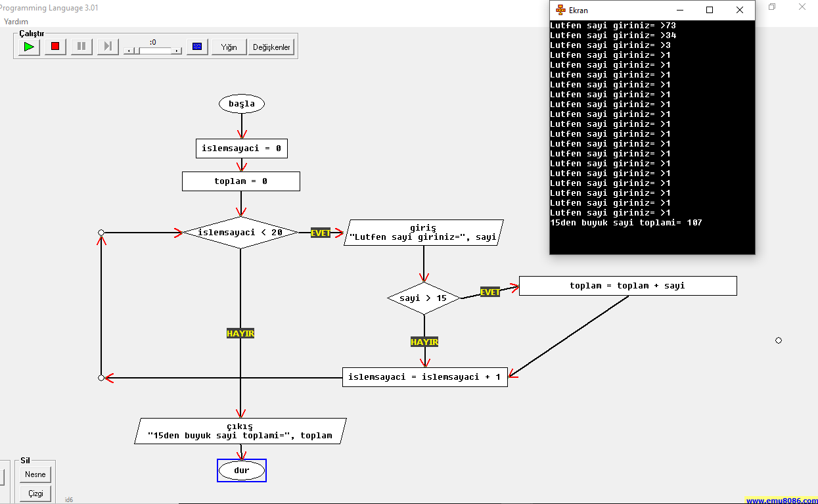
Task: Maximize the Ekran console window
Action: tap(710, 10)
